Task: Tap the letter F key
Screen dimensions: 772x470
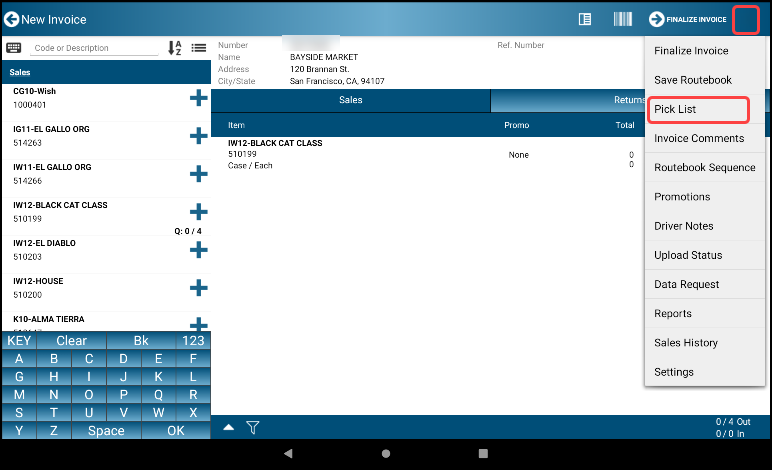Action: (193, 359)
